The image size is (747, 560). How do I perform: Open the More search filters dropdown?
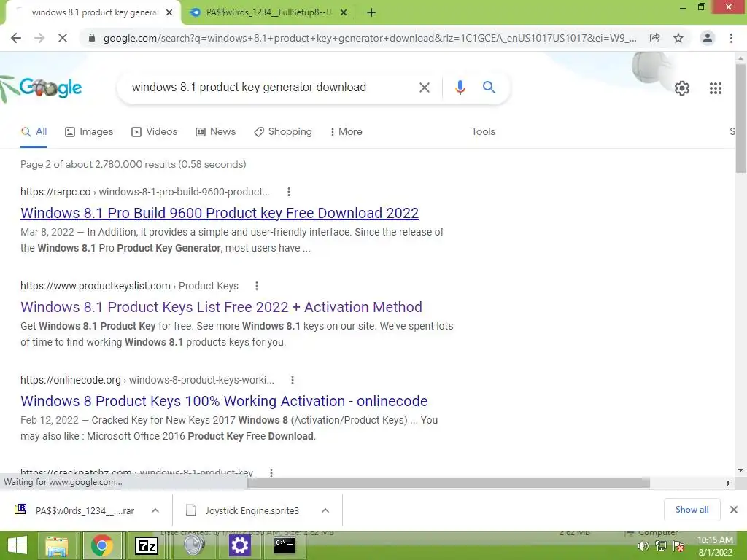pos(346,131)
